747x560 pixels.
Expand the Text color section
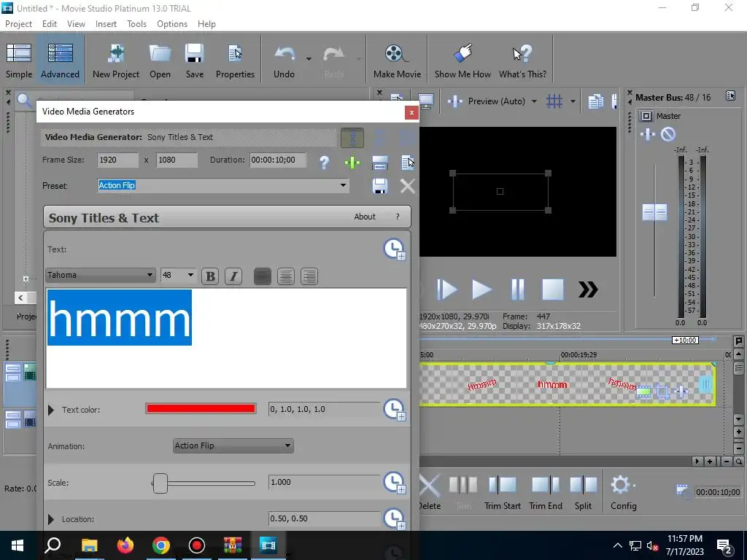coord(51,410)
